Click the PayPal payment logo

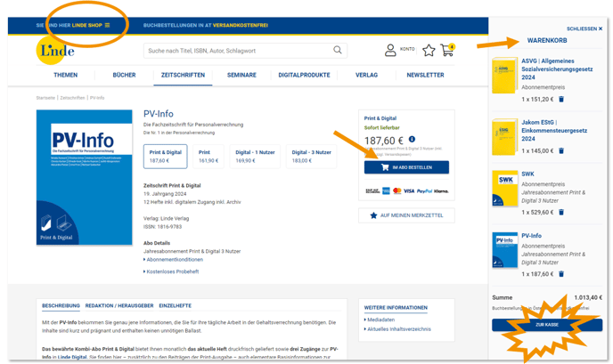point(424,191)
